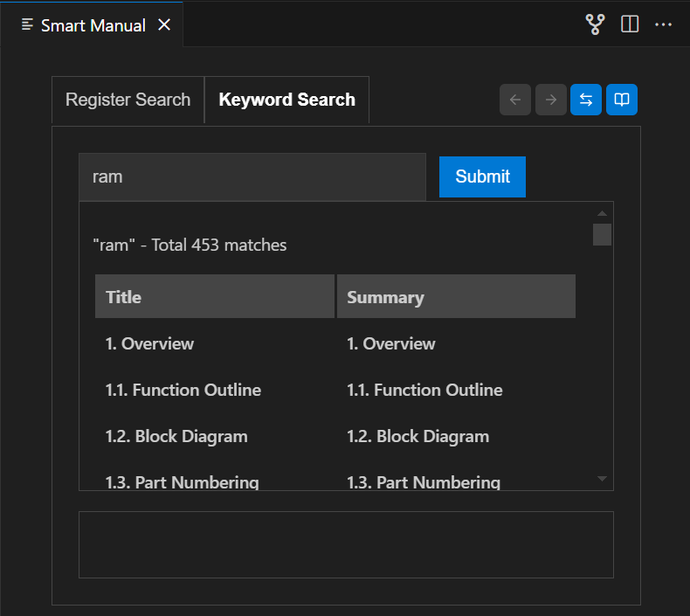The width and height of the screenshot is (690, 616).
Task: Close the Smart Manual tab
Action: [164, 25]
